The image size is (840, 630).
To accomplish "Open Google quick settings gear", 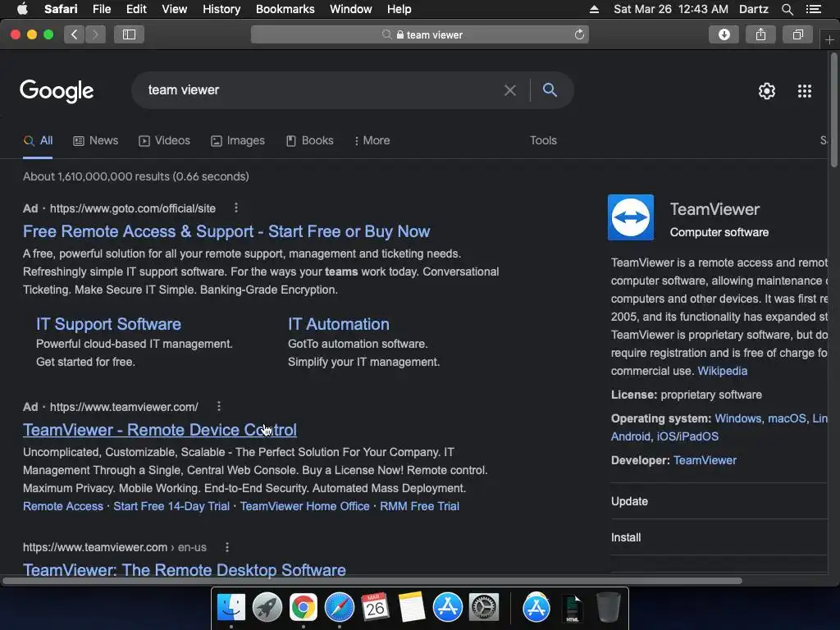I will click(767, 91).
